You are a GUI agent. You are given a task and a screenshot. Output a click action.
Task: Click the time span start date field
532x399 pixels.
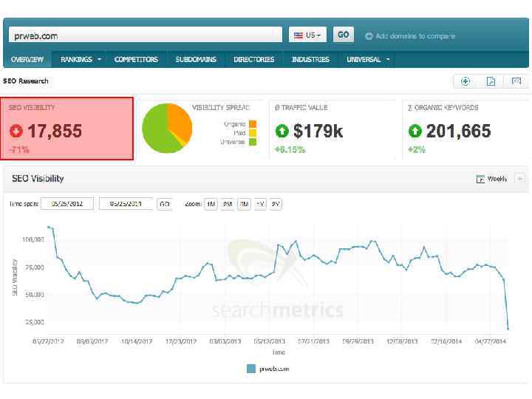(x=67, y=204)
